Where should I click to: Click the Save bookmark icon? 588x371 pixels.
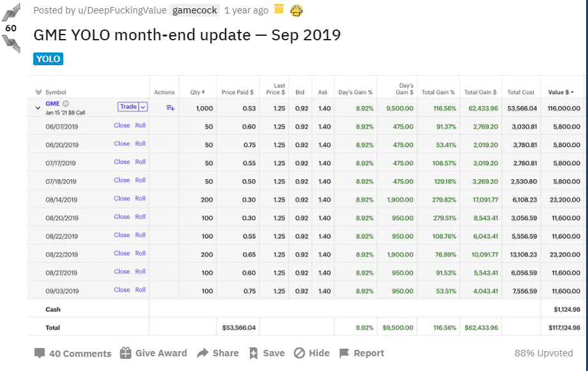pyautogui.click(x=254, y=353)
